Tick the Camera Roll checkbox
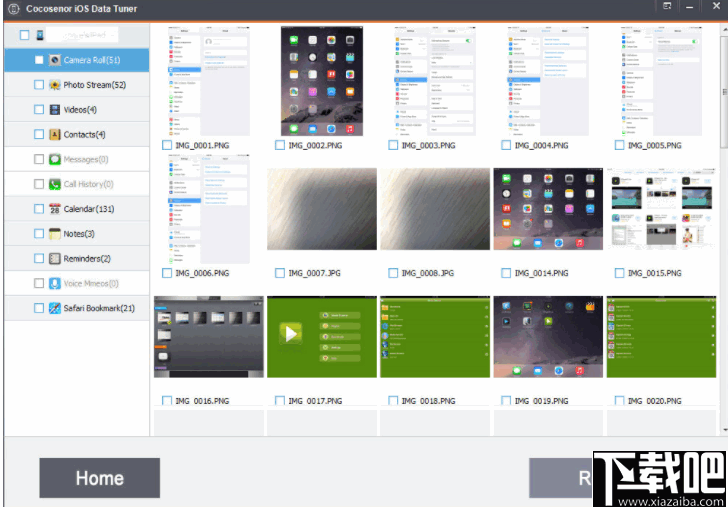 tap(39, 60)
